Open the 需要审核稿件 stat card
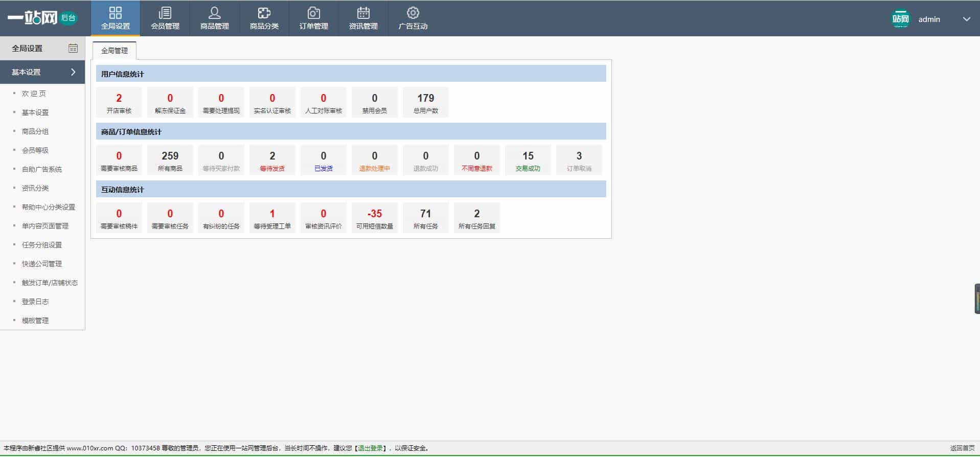The height and width of the screenshot is (457, 980). point(119,218)
